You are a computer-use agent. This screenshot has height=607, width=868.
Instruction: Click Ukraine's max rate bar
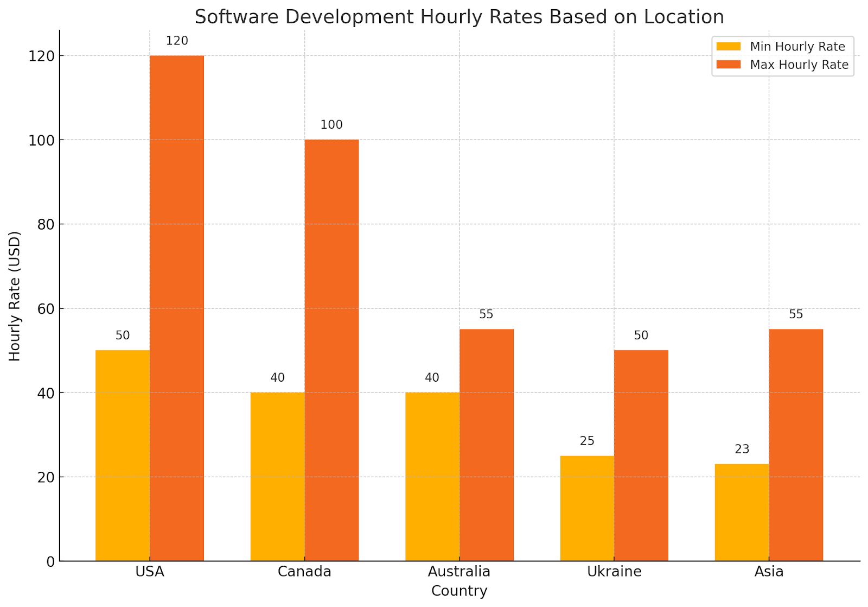641,456
